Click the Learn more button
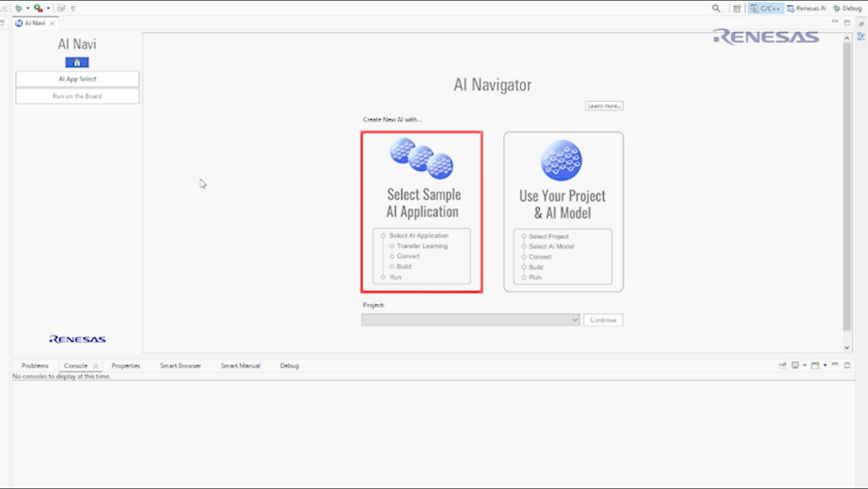The image size is (868, 489). pos(604,106)
